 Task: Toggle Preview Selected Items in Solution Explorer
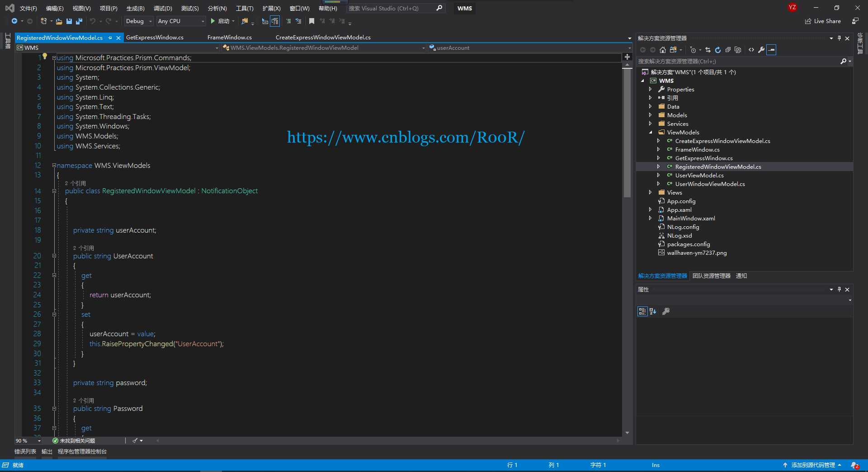point(772,50)
